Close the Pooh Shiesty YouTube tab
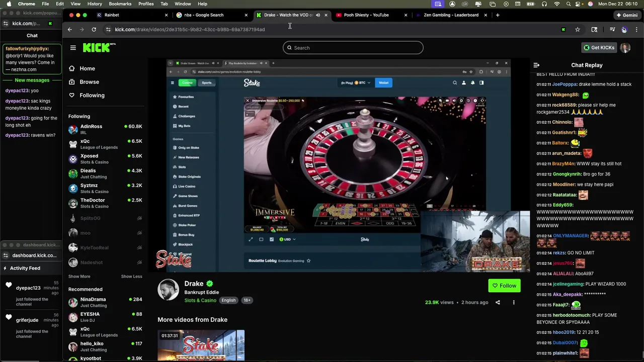644x362 pixels. [x=406, y=15]
